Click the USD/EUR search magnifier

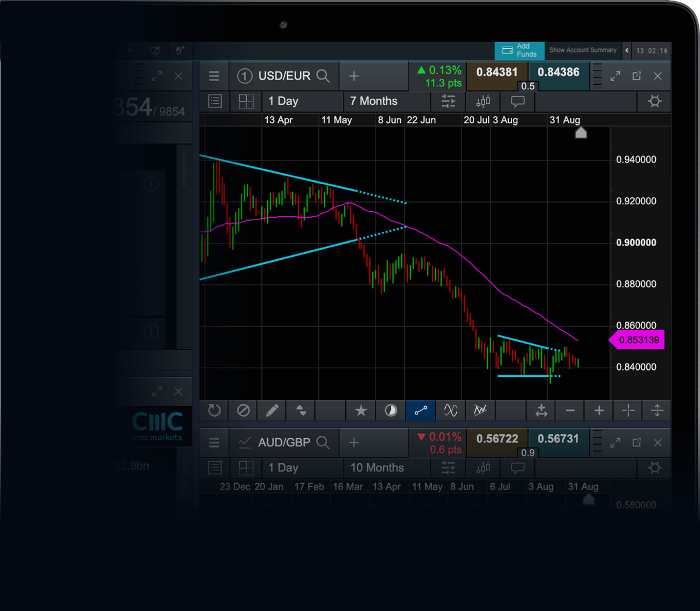(x=323, y=75)
